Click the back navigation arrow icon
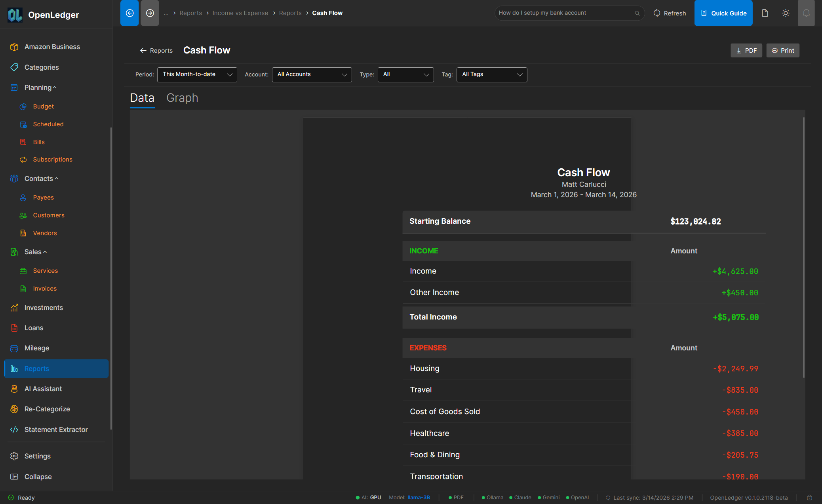The height and width of the screenshot is (504, 822). click(x=129, y=13)
